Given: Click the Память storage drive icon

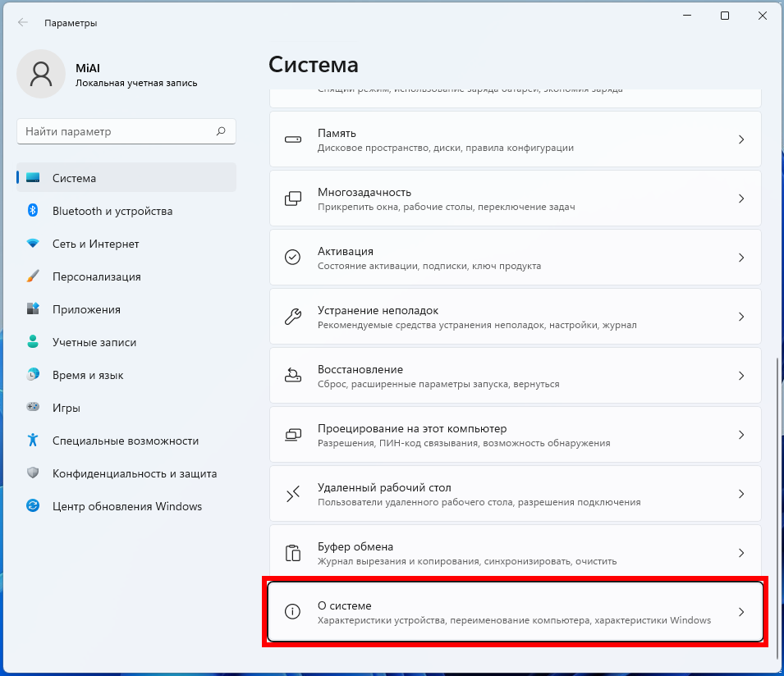Looking at the screenshot, I should 292,140.
